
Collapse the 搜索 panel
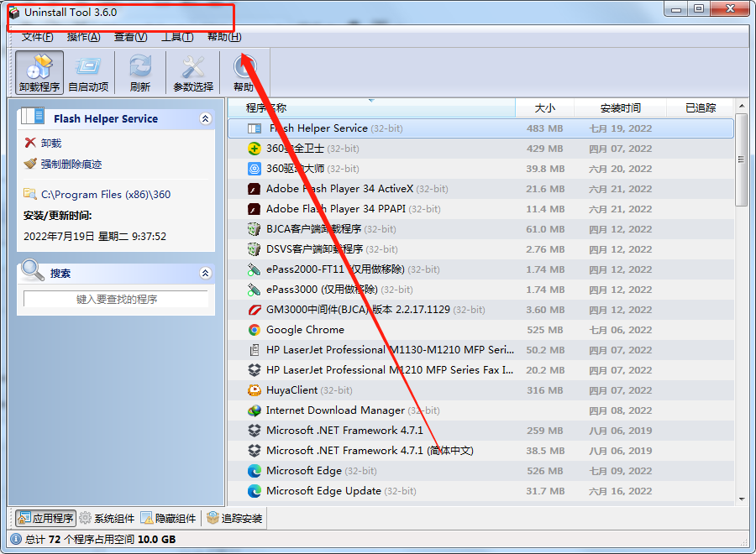[x=206, y=273]
